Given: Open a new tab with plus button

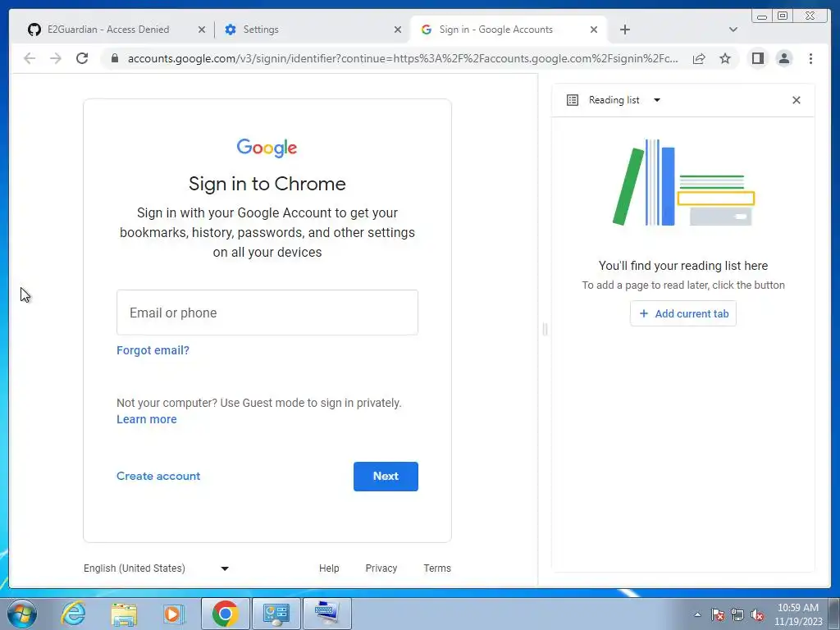Looking at the screenshot, I should click(x=624, y=30).
